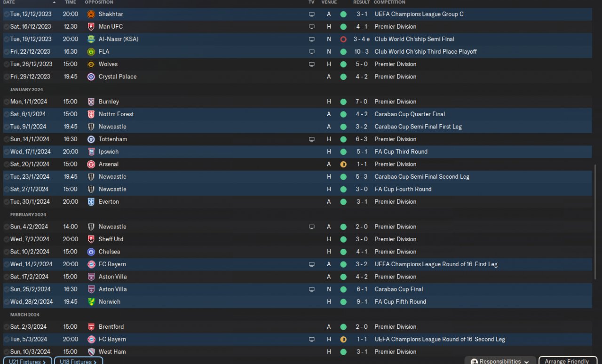The height and width of the screenshot is (364, 602).
Task: Click the Shakhtar club badge
Action: coord(91,14)
